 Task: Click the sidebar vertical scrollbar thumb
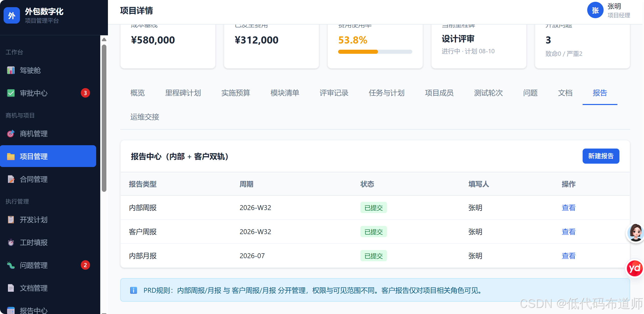(x=104, y=118)
